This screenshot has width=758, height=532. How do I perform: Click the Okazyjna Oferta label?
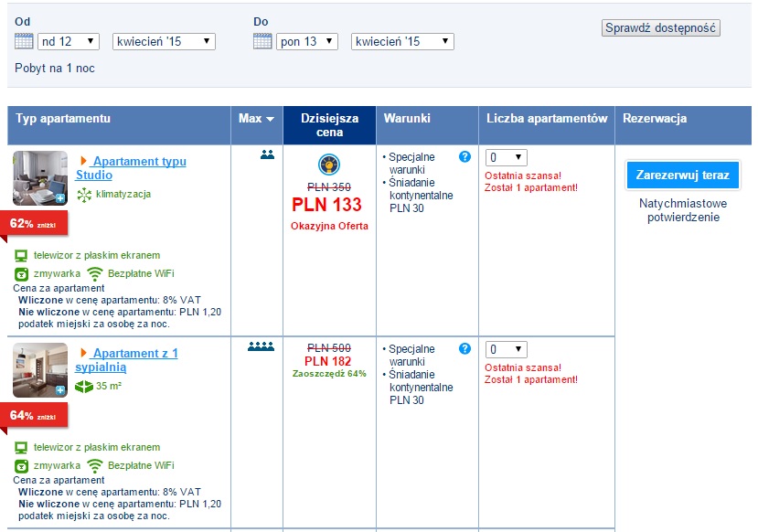pyautogui.click(x=329, y=226)
